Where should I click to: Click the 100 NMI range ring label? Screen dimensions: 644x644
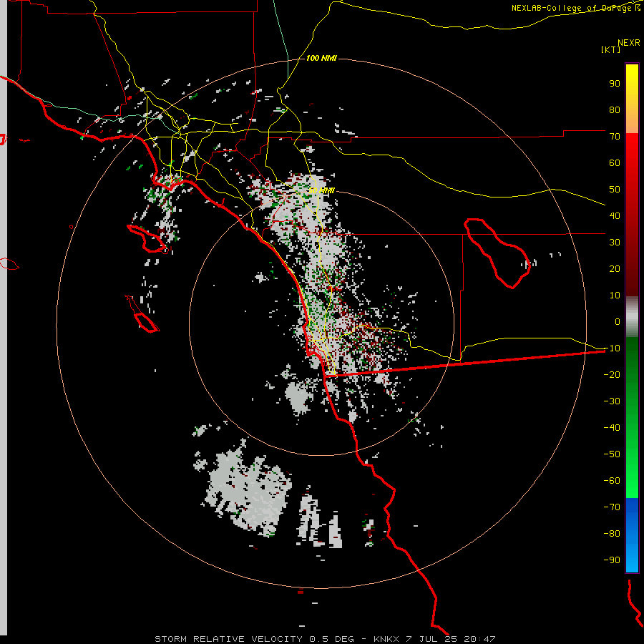point(321,58)
